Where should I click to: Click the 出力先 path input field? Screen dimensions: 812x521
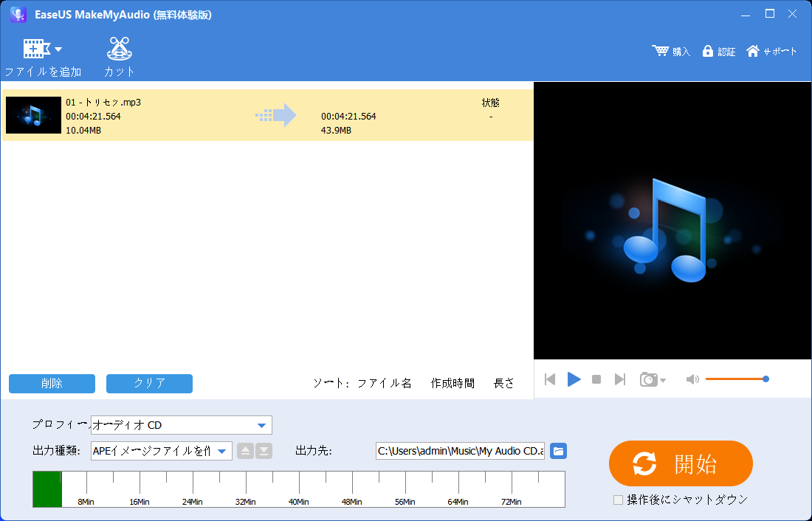pyautogui.click(x=460, y=451)
